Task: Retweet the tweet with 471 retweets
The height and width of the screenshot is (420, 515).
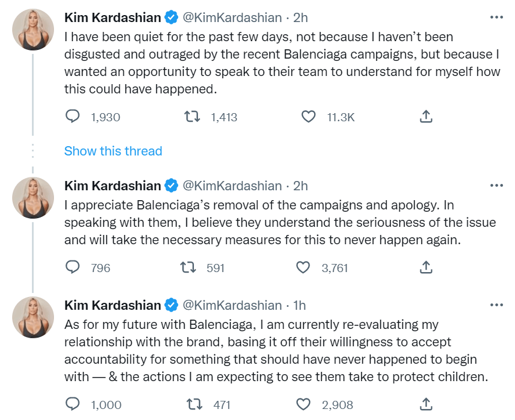Action: pos(195,404)
